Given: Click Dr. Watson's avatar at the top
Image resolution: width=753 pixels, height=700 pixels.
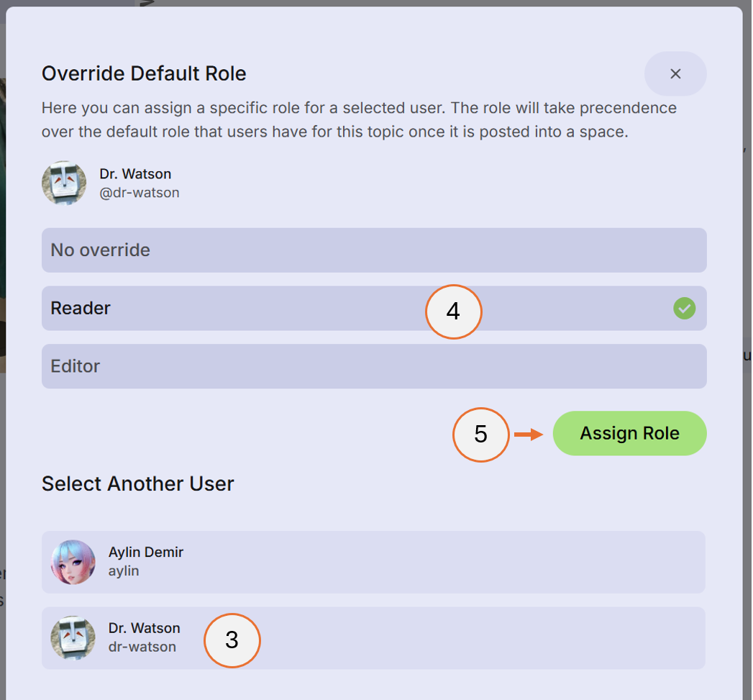Looking at the screenshot, I should [64, 183].
